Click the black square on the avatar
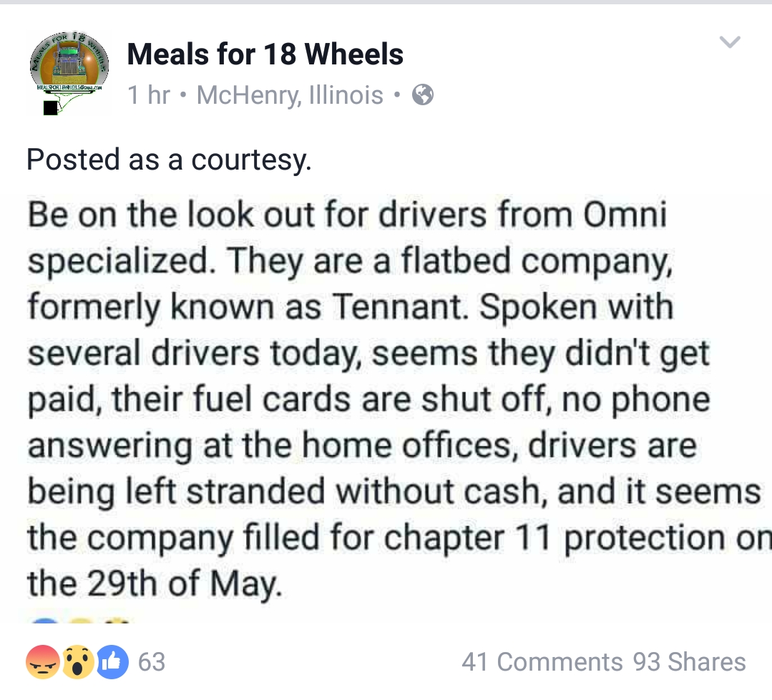This screenshot has height=700, width=772. coord(51,108)
